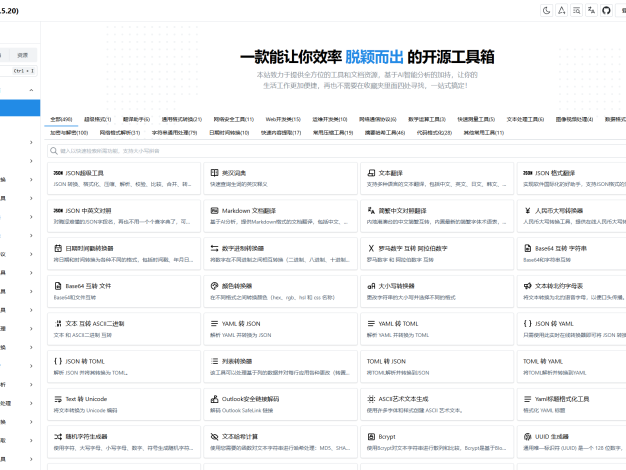Open the Yaml标题格式化工具 card
This screenshot has width=626, height=470.
572,404
